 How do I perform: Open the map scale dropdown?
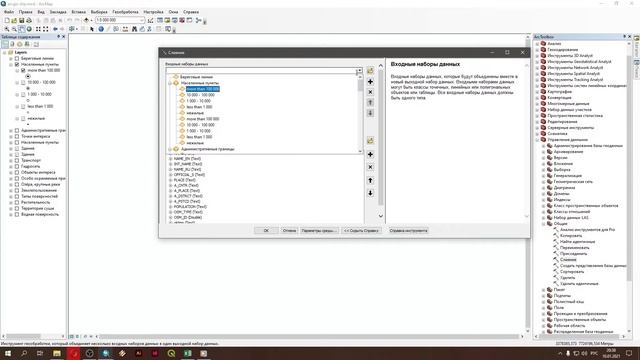coord(142,20)
